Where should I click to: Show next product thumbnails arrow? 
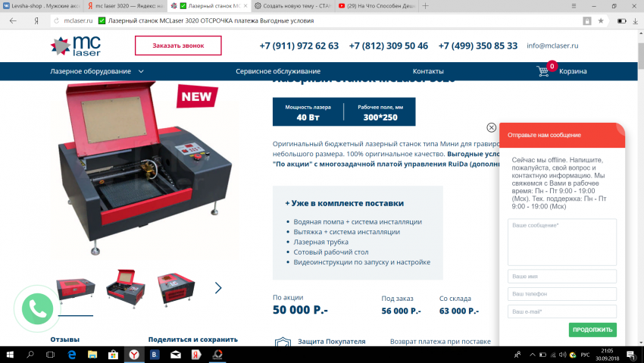[x=218, y=288]
